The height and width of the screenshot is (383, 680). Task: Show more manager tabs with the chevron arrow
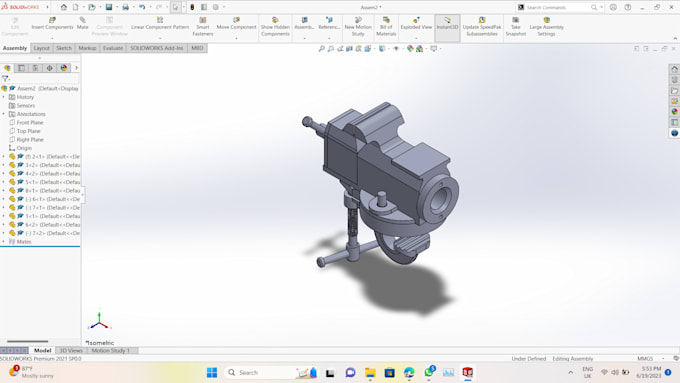pos(76,68)
